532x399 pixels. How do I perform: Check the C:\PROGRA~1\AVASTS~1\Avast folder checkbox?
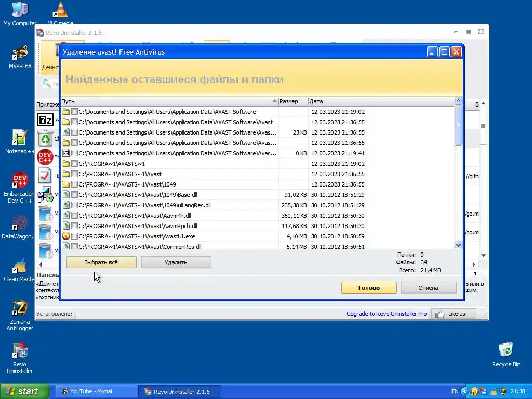pos(75,174)
